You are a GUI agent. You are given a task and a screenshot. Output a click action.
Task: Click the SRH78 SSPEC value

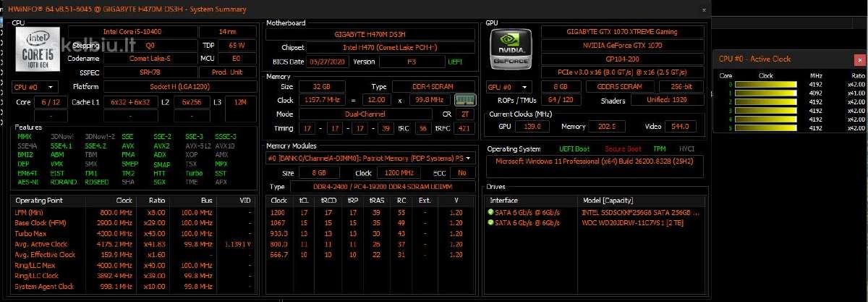[150, 72]
